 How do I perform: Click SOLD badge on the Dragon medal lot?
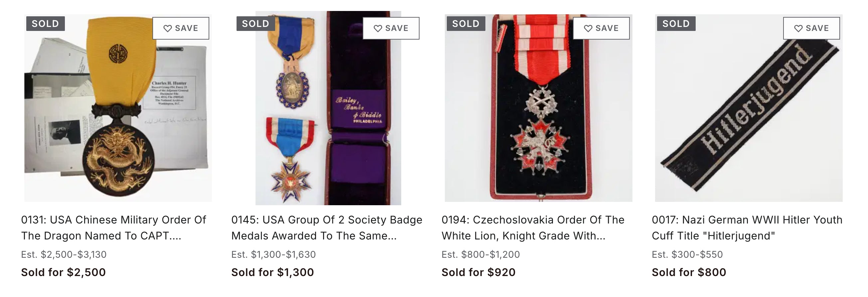(46, 24)
